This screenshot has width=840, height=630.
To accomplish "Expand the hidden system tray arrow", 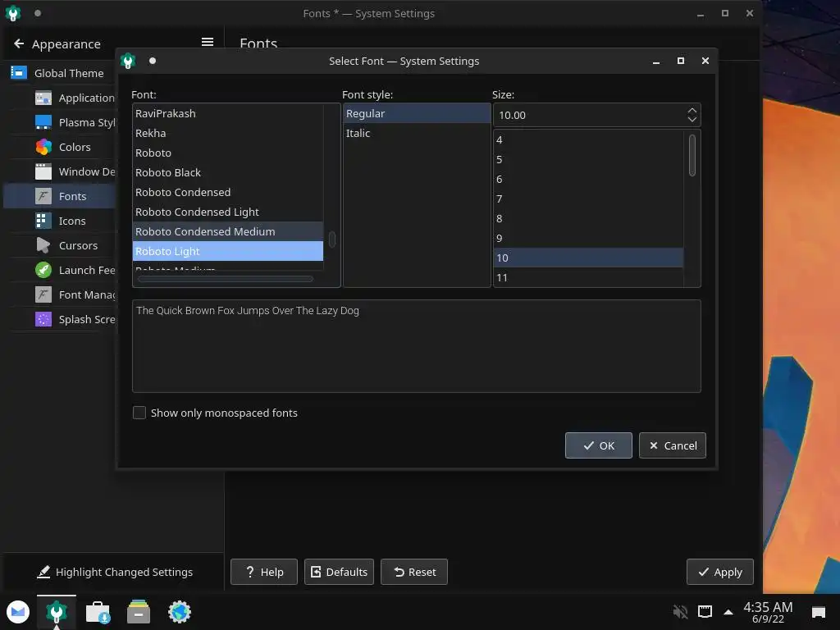I will click(728, 612).
